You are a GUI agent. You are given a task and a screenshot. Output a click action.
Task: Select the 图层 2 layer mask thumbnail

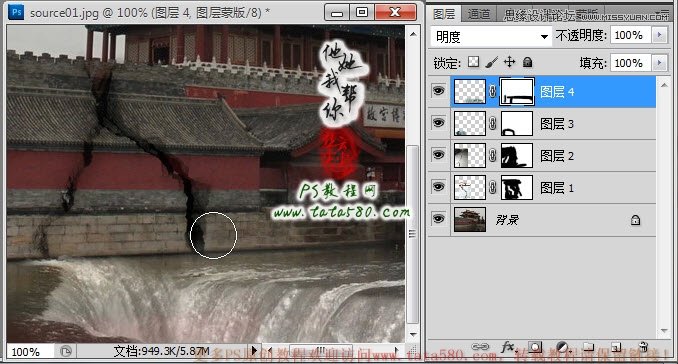[x=517, y=156]
